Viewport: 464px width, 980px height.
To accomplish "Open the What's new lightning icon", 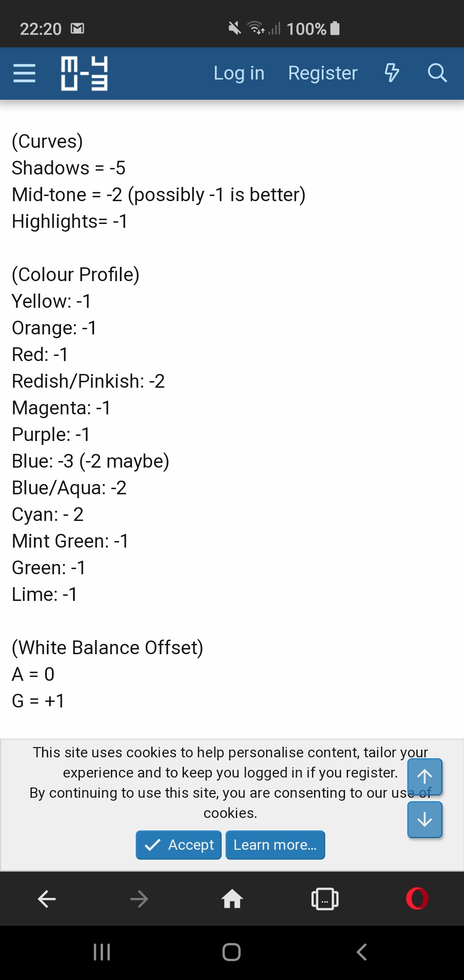I will pyautogui.click(x=391, y=73).
